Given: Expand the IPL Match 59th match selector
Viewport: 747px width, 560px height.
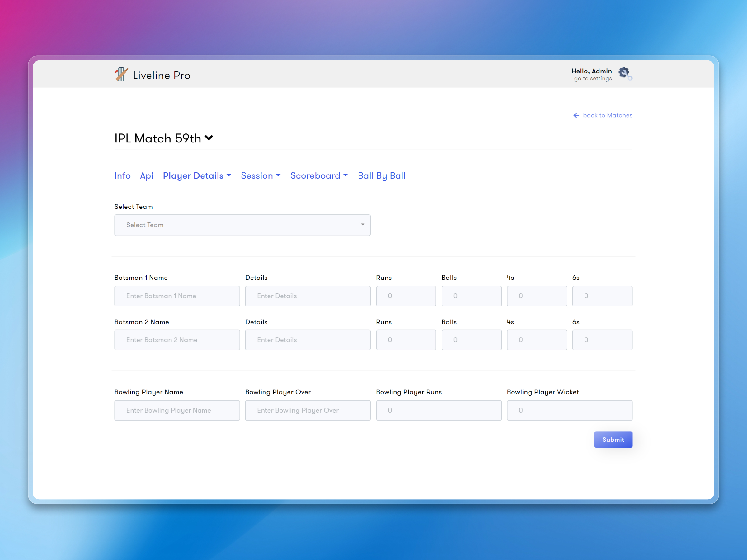Looking at the screenshot, I should coord(209,138).
